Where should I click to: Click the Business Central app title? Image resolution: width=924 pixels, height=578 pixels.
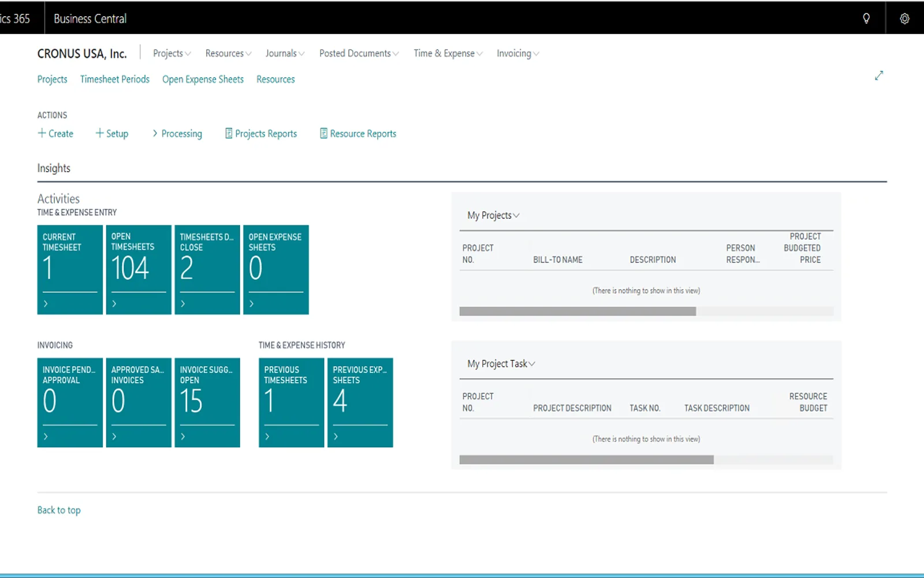[x=90, y=18]
